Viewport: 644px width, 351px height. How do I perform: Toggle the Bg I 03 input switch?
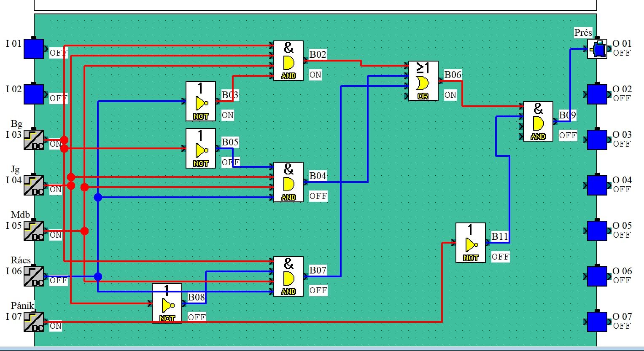pyautogui.click(x=34, y=139)
